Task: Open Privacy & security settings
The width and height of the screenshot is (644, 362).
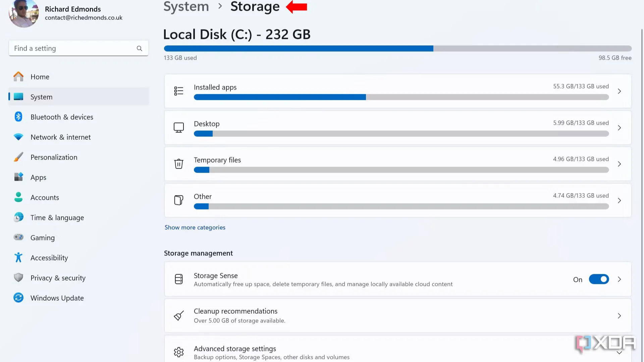Action: click(x=78, y=278)
